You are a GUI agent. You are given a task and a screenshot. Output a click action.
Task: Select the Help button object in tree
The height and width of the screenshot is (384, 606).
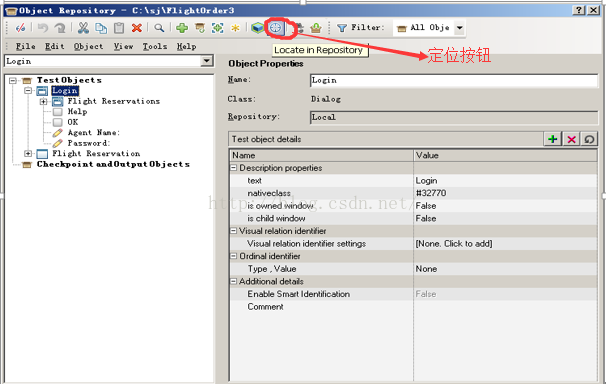[x=77, y=112]
